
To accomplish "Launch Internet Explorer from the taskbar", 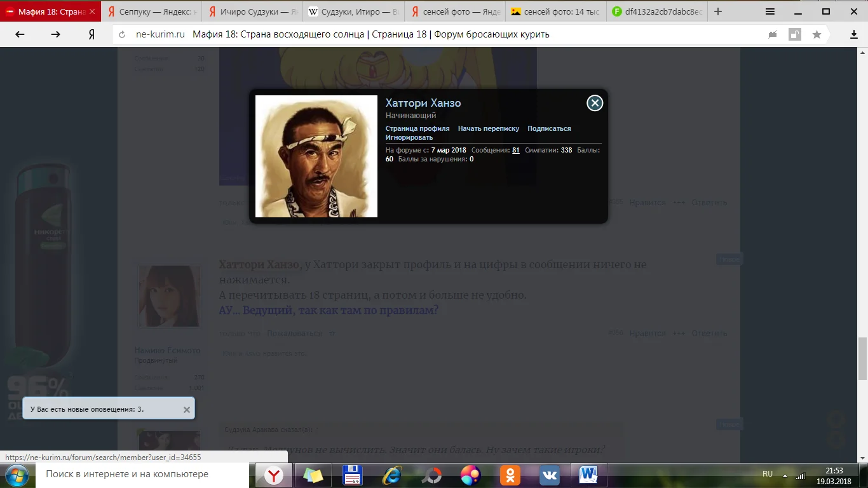I will click(x=392, y=475).
